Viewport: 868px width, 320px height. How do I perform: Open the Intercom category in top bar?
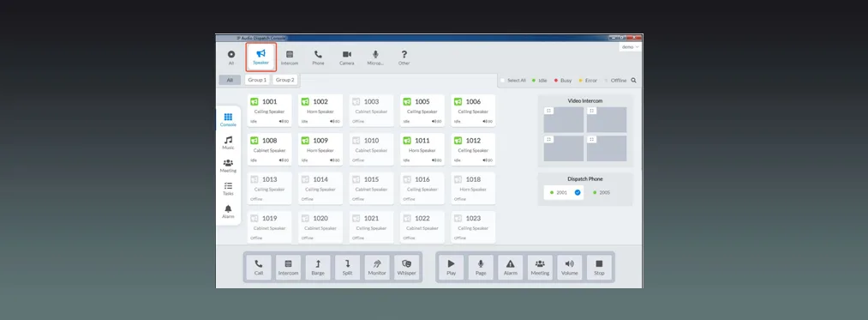pos(289,57)
